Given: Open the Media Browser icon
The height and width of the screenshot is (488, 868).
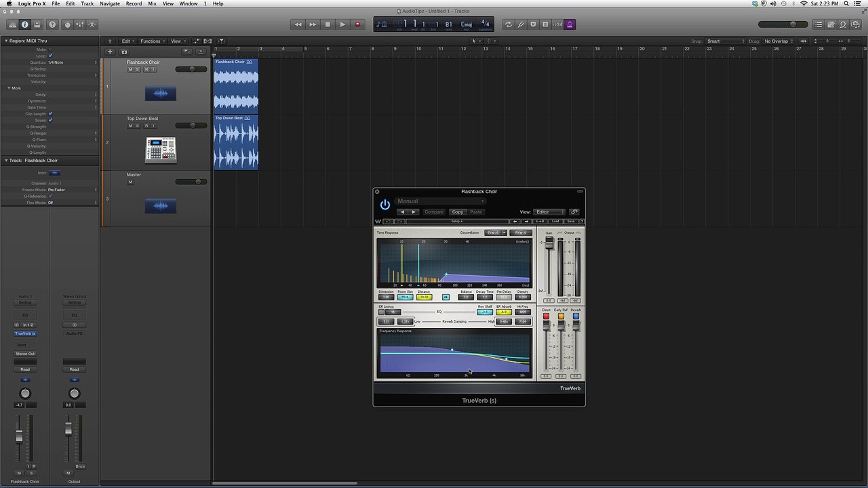Looking at the screenshot, I should [855, 24].
